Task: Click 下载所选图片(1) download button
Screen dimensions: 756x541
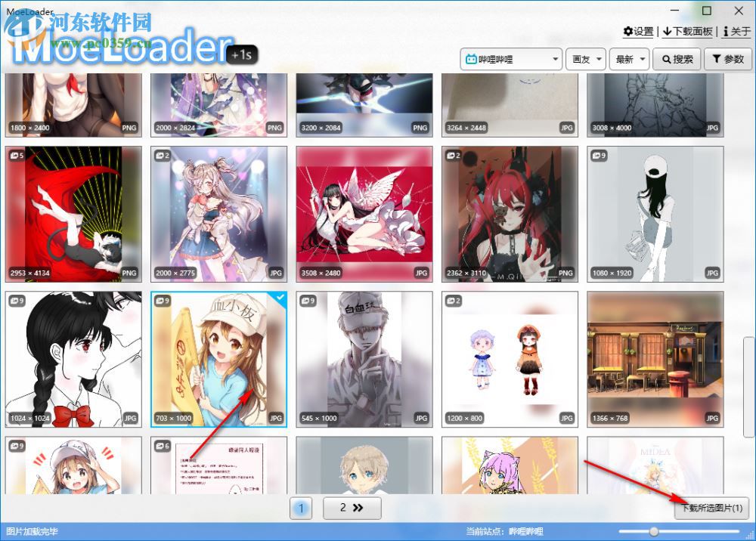Action: [711, 509]
